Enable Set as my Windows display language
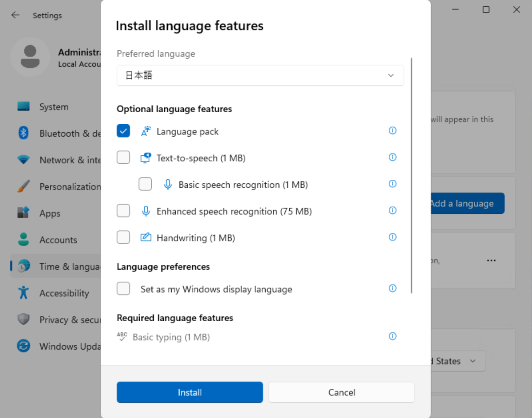 123,288
